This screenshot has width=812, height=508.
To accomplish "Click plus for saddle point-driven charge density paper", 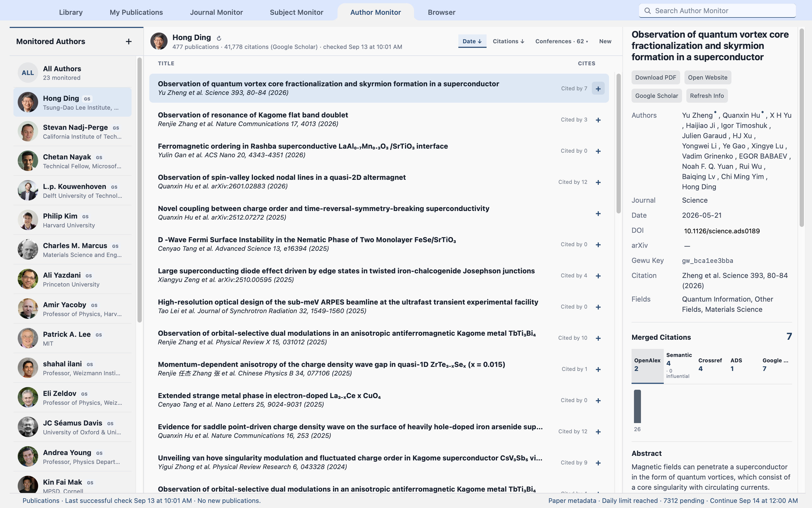I will 598,432.
